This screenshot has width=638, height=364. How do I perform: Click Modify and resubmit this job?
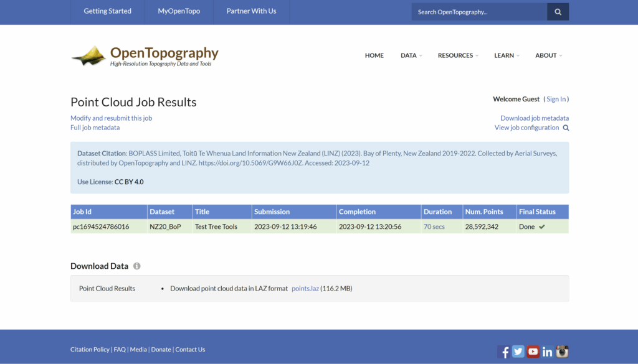111,118
